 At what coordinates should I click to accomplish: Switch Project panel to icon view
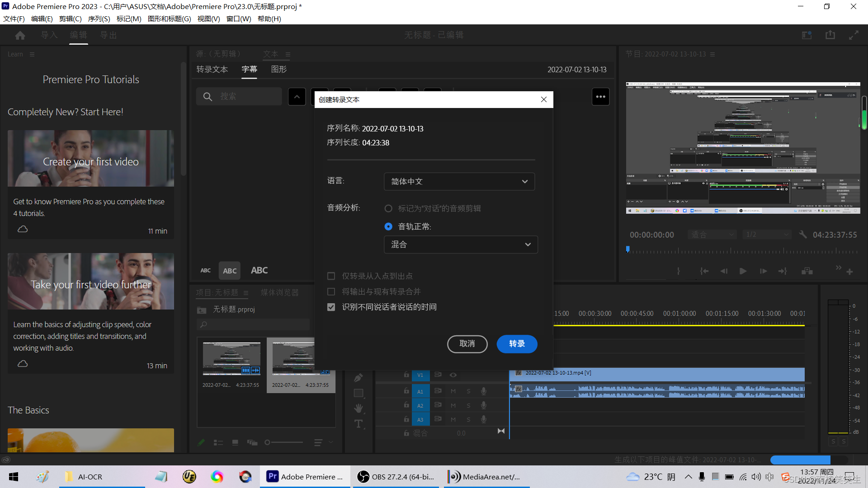(235, 442)
